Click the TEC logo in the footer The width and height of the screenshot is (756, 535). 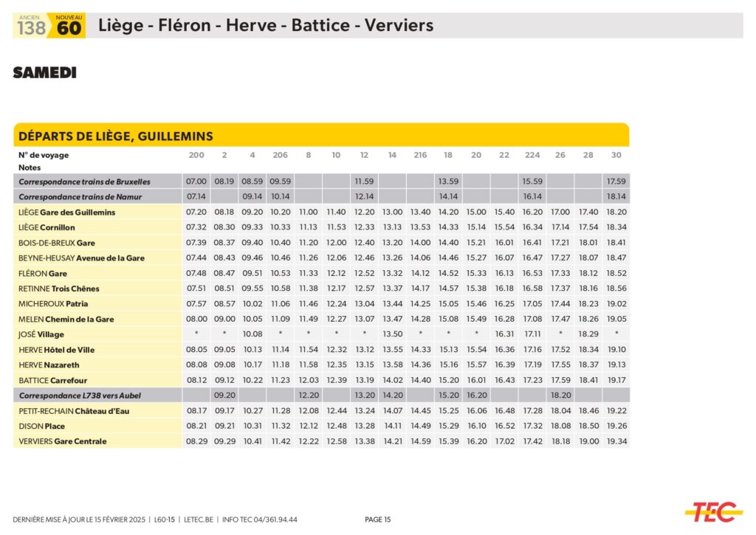[713, 511]
